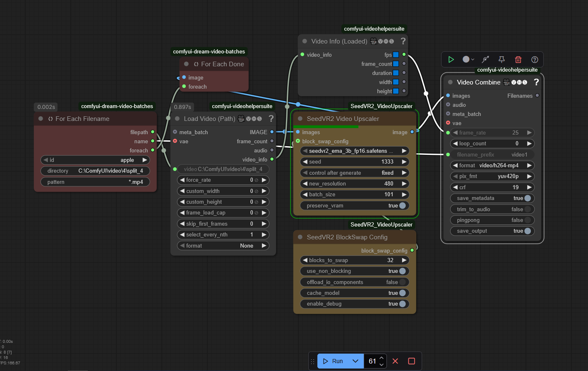Open help via circled question mark in node toolbar

pyautogui.click(x=535, y=60)
